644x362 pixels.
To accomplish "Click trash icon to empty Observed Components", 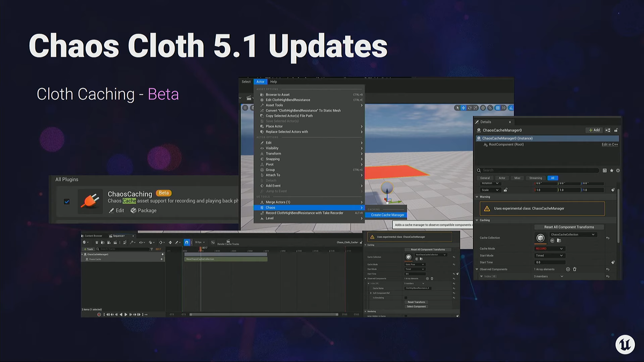I will pos(575,269).
